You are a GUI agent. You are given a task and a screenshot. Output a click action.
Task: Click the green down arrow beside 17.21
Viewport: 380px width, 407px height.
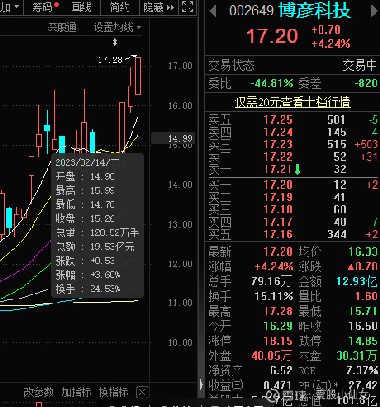pyautogui.click(x=297, y=169)
